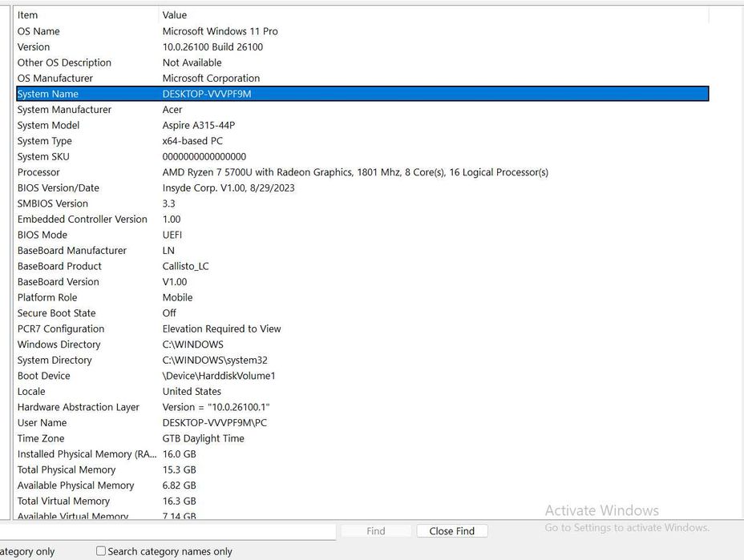Select the Available Physical Memory row
744x560 pixels.
click(x=362, y=485)
